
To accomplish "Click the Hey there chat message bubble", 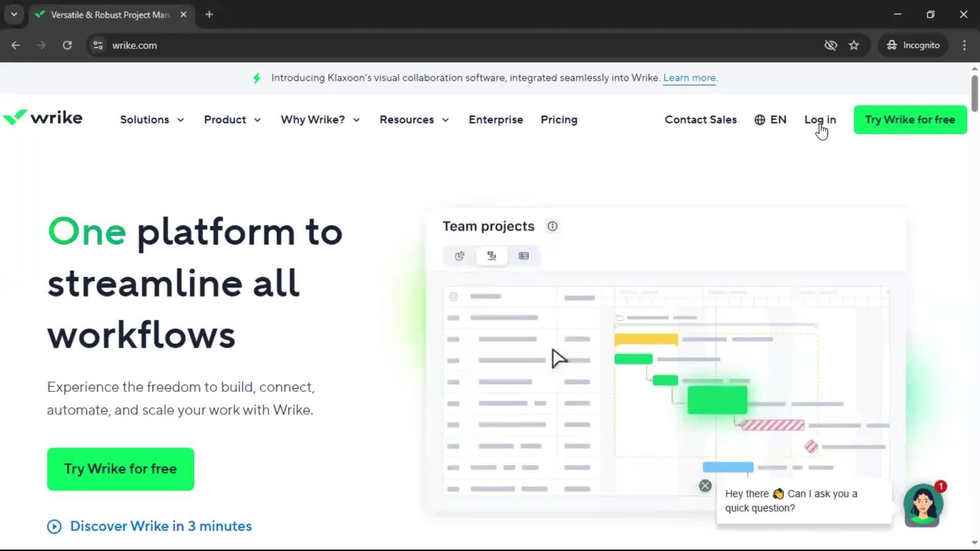I will pos(804,501).
